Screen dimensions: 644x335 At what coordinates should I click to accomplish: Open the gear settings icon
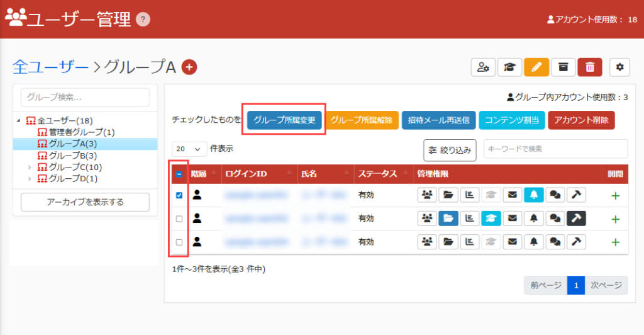(619, 67)
